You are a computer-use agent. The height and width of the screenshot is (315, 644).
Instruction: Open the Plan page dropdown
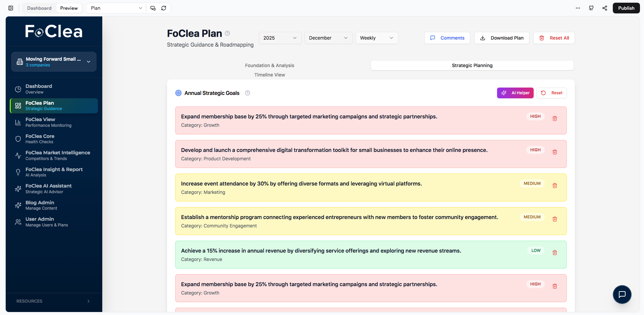click(115, 8)
